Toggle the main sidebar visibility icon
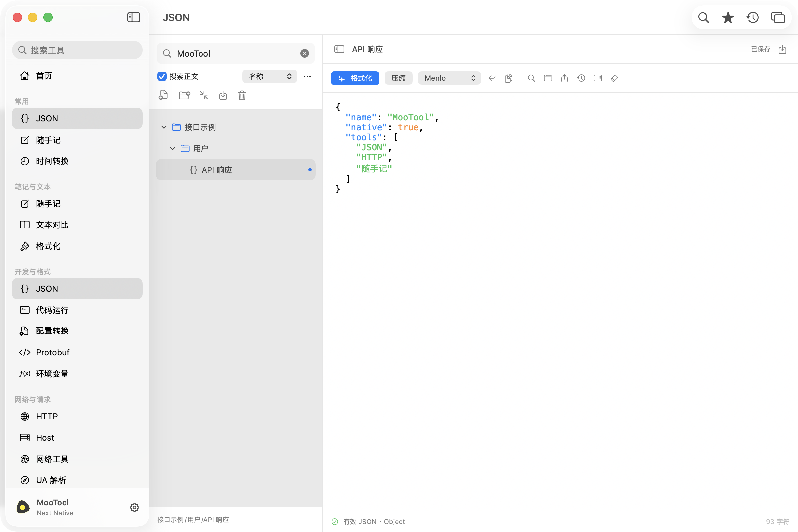 (x=134, y=17)
